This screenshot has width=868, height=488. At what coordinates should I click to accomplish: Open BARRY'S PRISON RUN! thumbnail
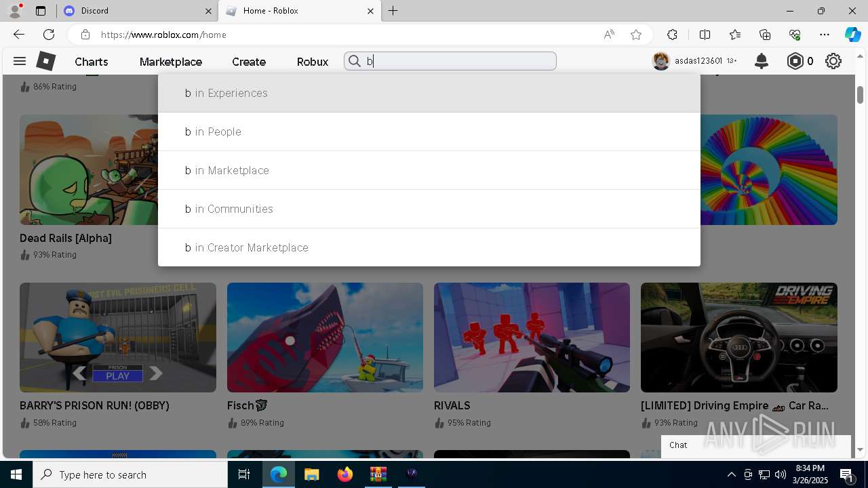pyautogui.click(x=118, y=338)
